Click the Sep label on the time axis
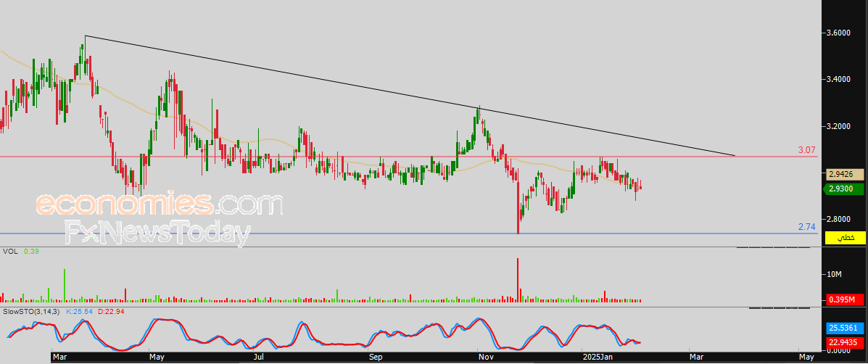The image size is (868, 364). point(376,357)
